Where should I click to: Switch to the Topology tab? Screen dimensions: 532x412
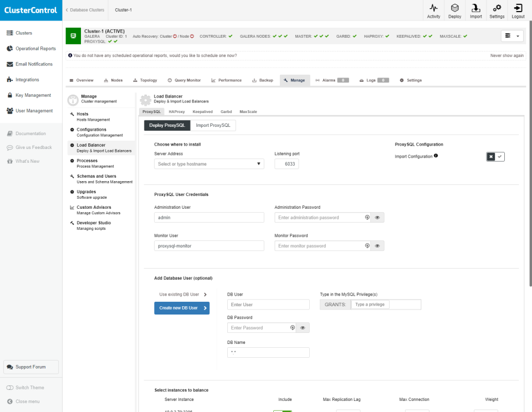(x=145, y=80)
